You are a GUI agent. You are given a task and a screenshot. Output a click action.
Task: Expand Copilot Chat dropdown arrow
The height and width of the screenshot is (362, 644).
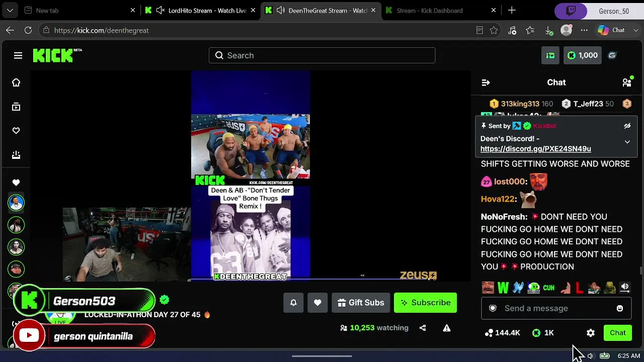click(x=635, y=30)
